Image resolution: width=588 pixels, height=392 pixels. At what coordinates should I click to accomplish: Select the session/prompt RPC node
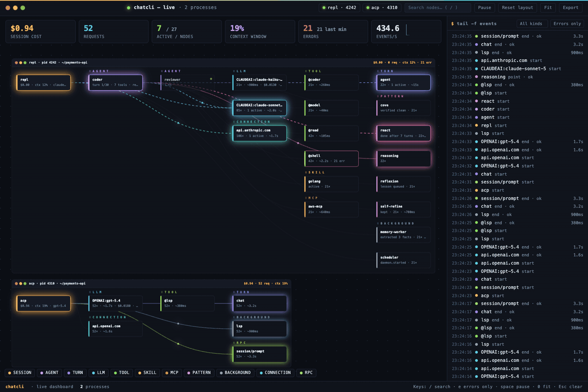point(259,354)
